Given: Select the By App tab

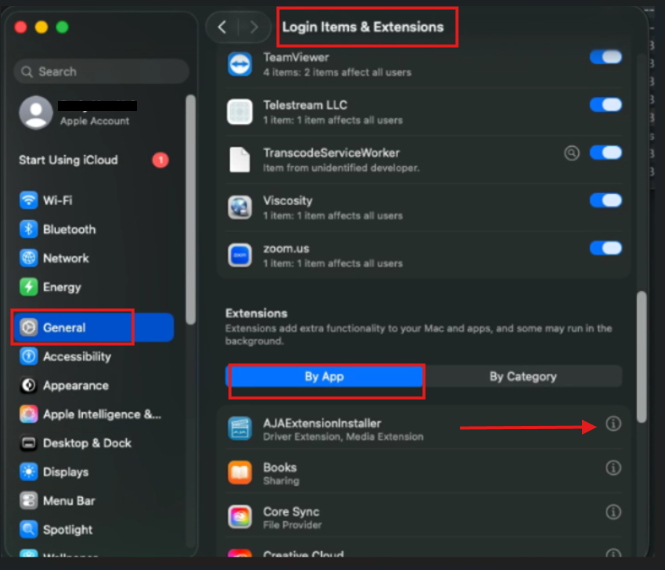Looking at the screenshot, I should point(324,376).
